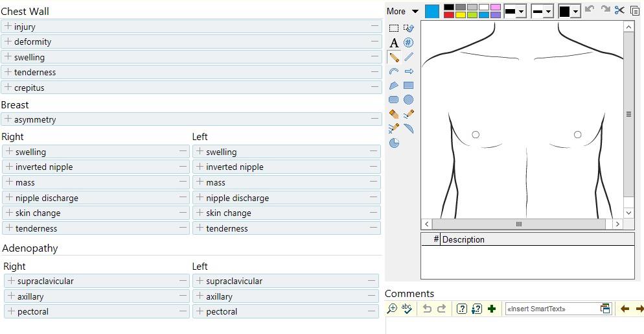Mark Breast asymmetry as negative
The image size is (644, 334).
374,119
